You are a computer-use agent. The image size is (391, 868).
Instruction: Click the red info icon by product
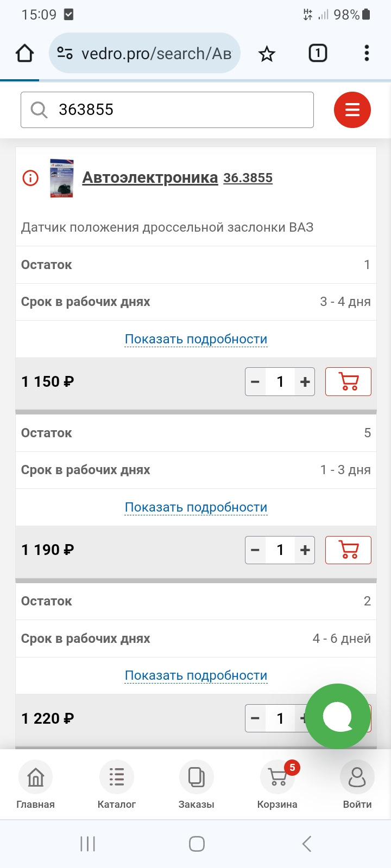click(x=30, y=178)
